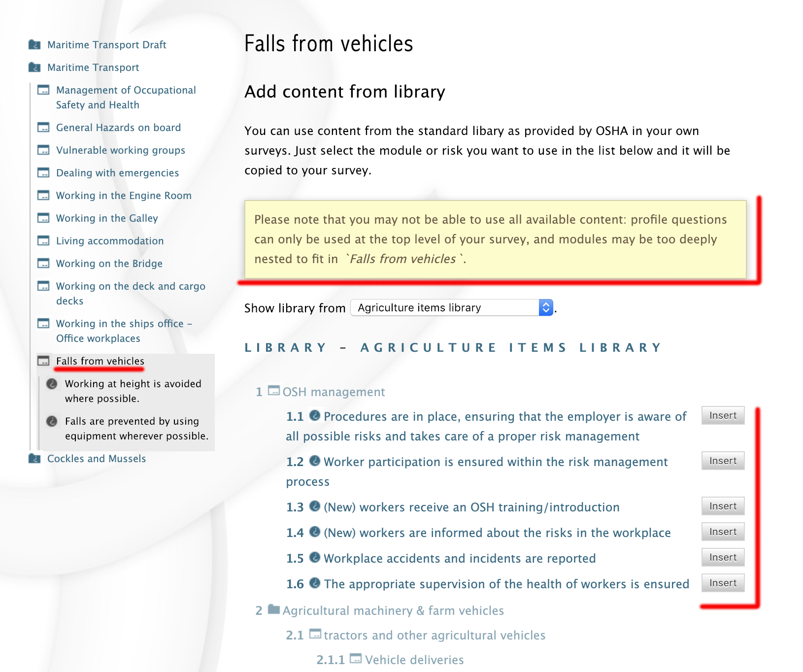Open the Show library from dropdown
Screen dimensions: 803x672
[x=451, y=308]
